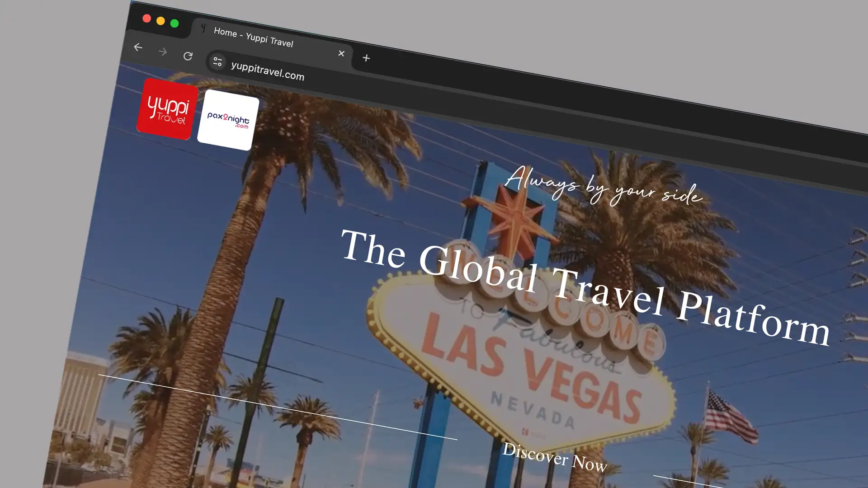This screenshot has height=488, width=868.
Task: Click the browser forward arrow
Action: pyautogui.click(x=163, y=52)
